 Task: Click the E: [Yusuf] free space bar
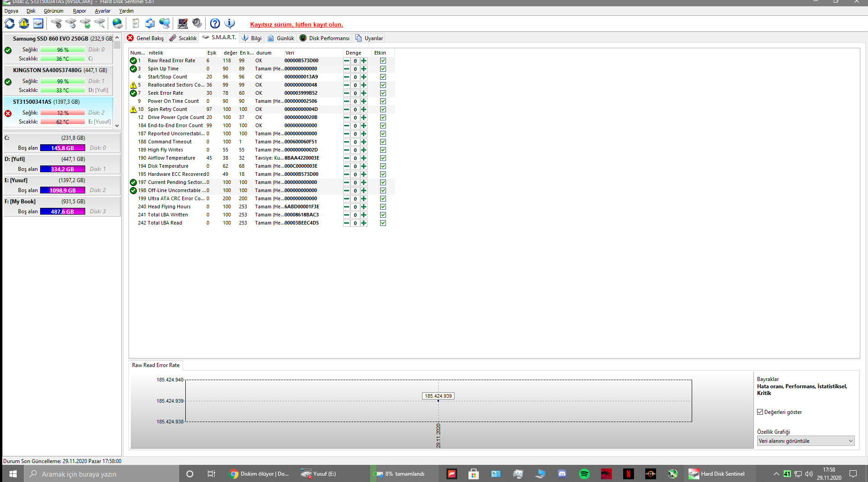tap(63, 190)
